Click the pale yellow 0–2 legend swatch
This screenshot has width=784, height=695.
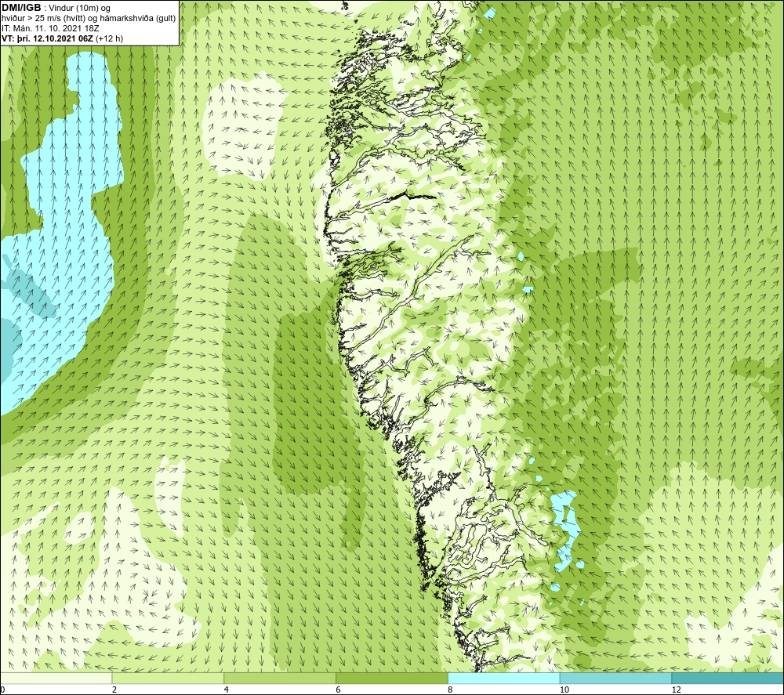(x=56, y=678)
